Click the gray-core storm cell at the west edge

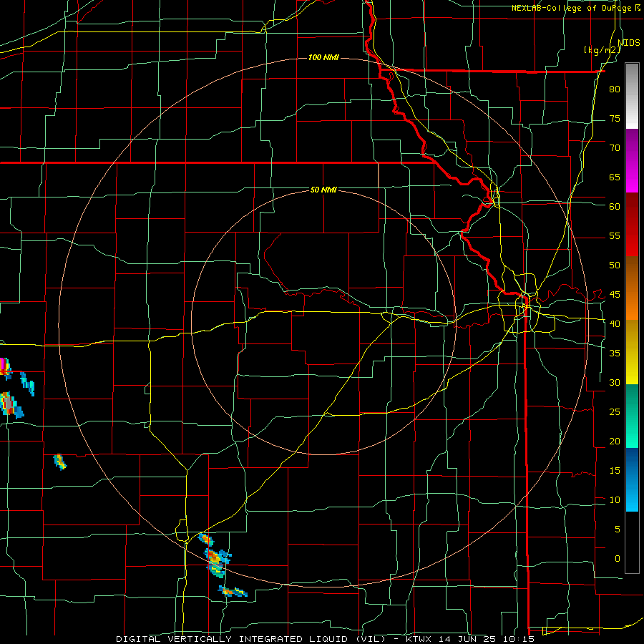10,405
